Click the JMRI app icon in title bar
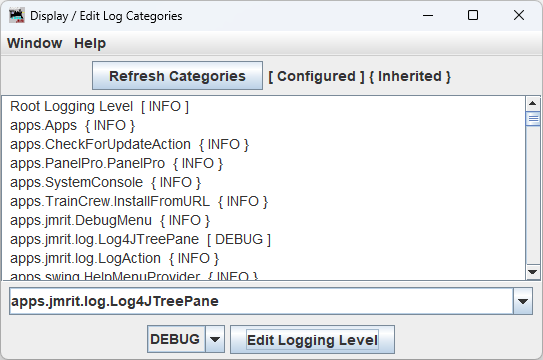This screenshot has width=543, height=360. [x=17, y=16]
